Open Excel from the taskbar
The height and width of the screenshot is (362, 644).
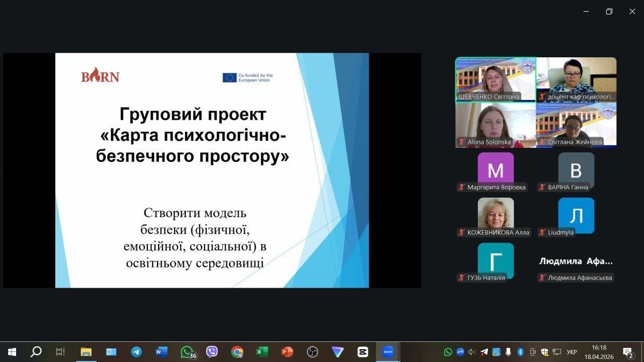[x=262, y=352]
